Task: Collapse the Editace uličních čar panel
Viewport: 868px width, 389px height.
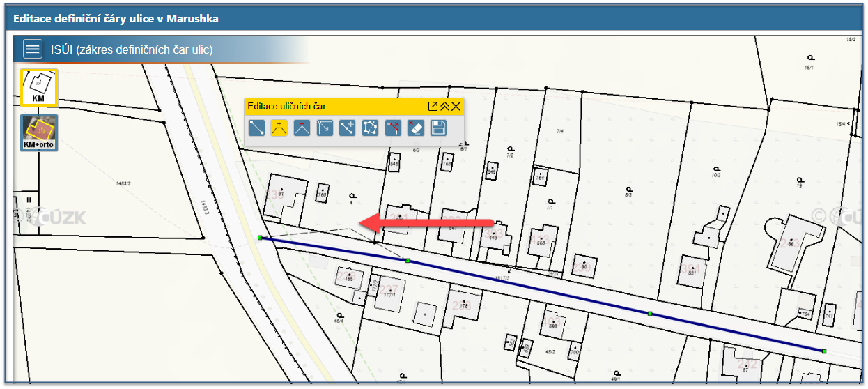Action: click(444, 107)
